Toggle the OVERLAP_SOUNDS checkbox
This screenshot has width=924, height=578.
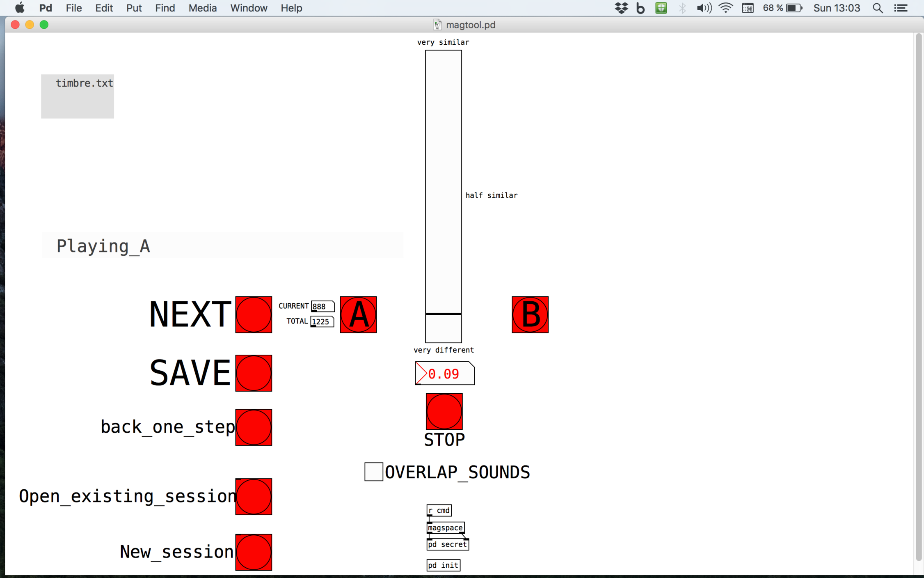[x=373, y=471]
